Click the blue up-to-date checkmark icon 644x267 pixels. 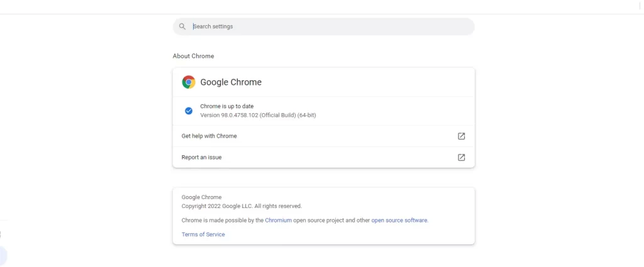[189, 111]
